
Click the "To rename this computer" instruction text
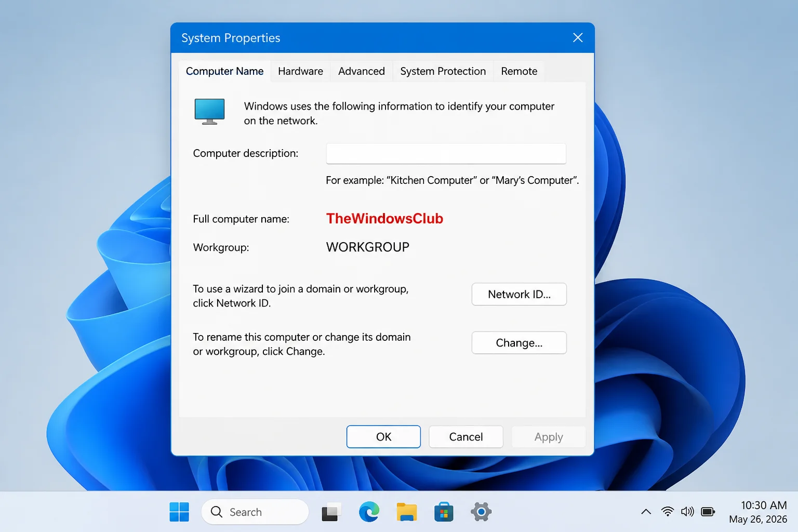(302, 344)
